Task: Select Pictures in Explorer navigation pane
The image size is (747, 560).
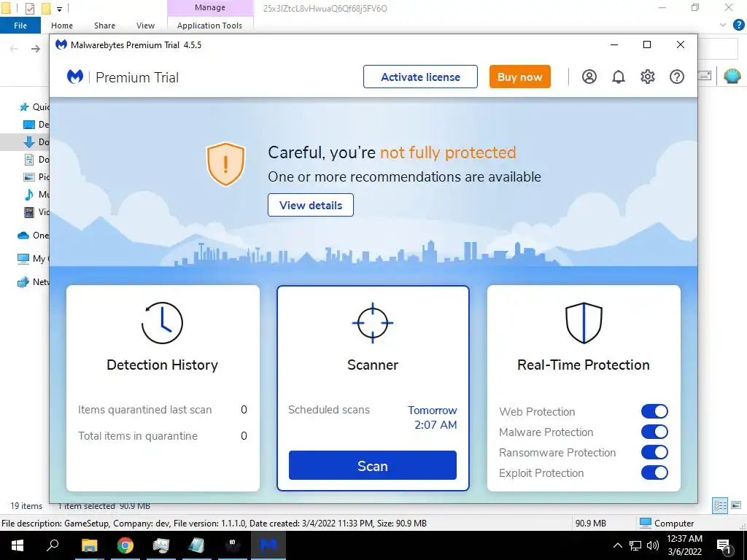Action: pos(36,176)
